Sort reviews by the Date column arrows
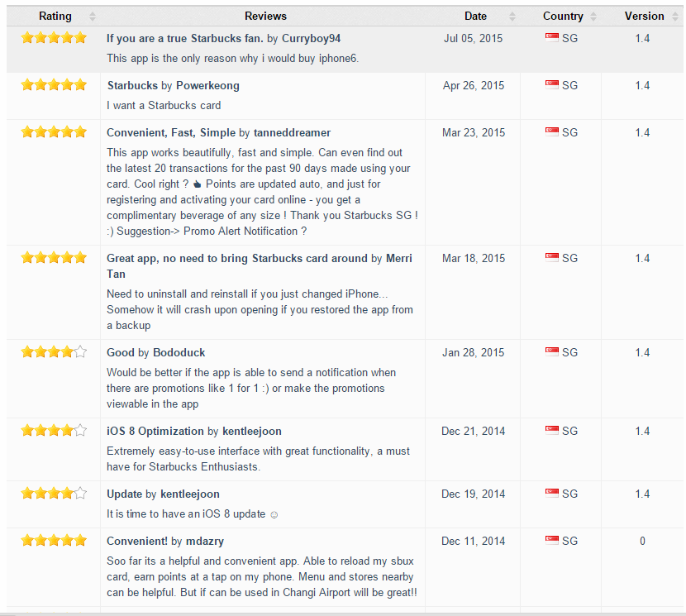Screen dimensions: 686x616 (512, 17)
